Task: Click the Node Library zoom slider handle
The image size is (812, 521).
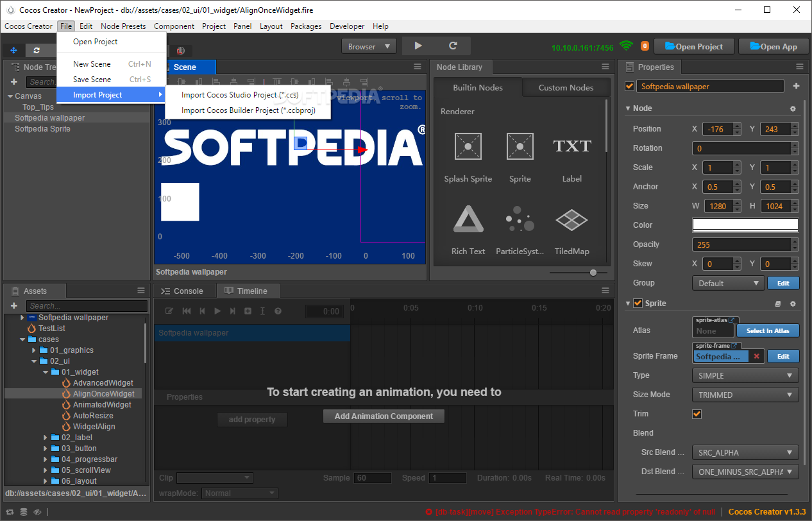Action: tap(593, 273)
